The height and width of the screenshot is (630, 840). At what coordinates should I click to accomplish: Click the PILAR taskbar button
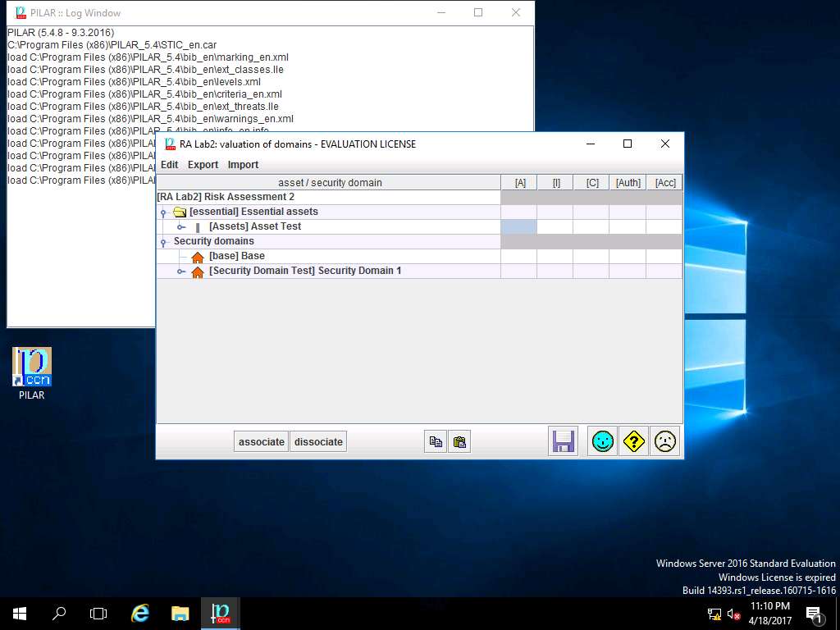(x=220, y=614)
